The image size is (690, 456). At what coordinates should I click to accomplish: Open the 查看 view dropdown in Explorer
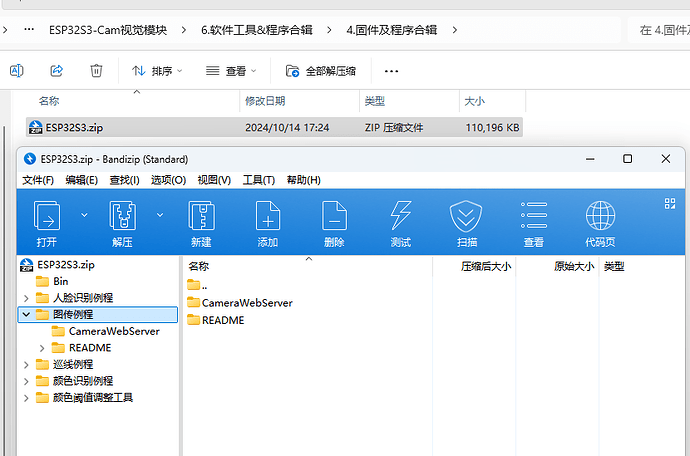click(231, 71)
